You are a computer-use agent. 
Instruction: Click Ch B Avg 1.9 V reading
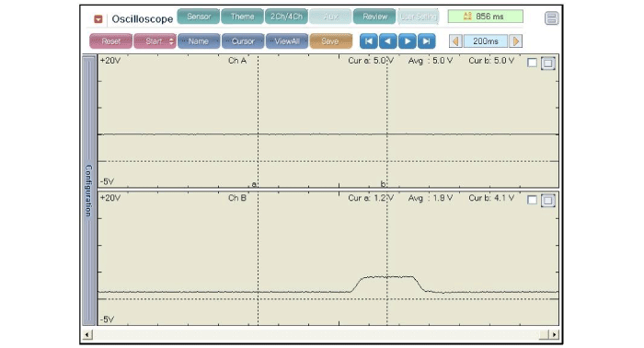pos(431,198)
